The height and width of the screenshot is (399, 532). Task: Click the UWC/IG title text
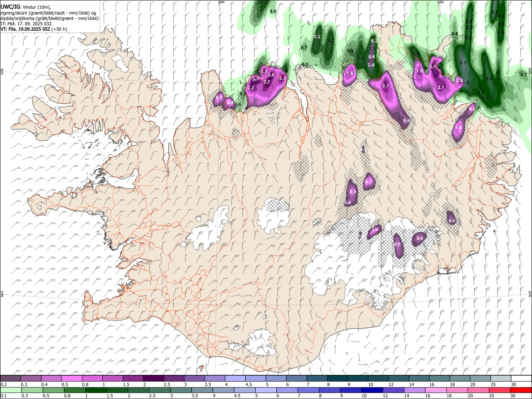(10, 7)
